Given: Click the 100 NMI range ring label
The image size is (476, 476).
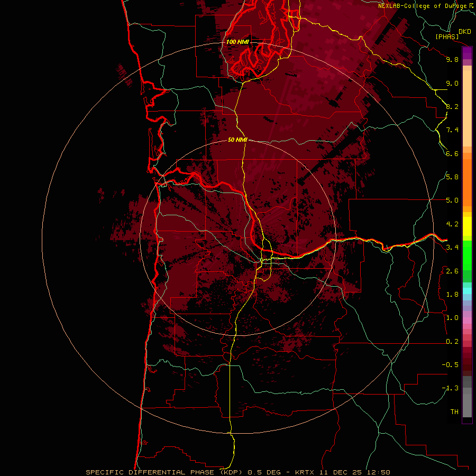Looking at the screenshot, I should click(x=237, y=42).
